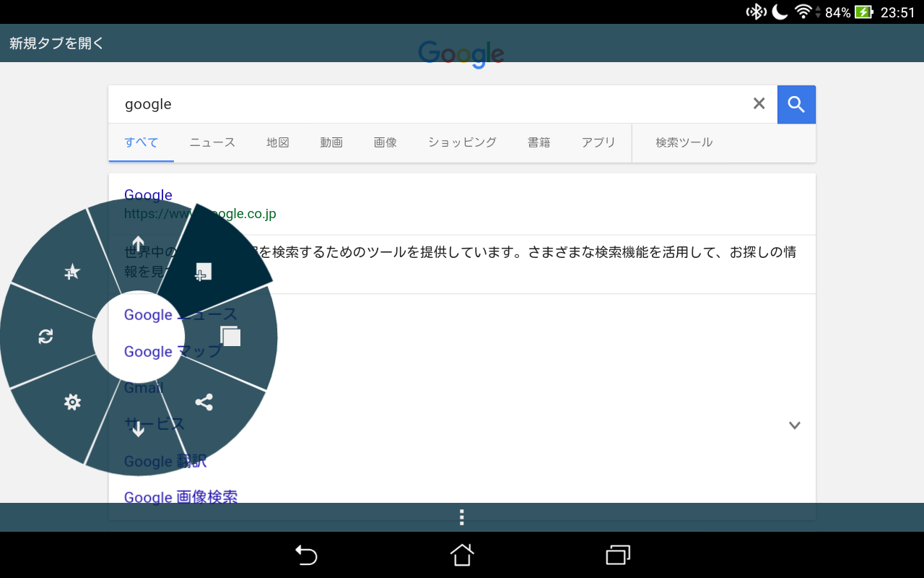Tap the Google logo at top
This screenshot has height=578, width=924.
461,54
